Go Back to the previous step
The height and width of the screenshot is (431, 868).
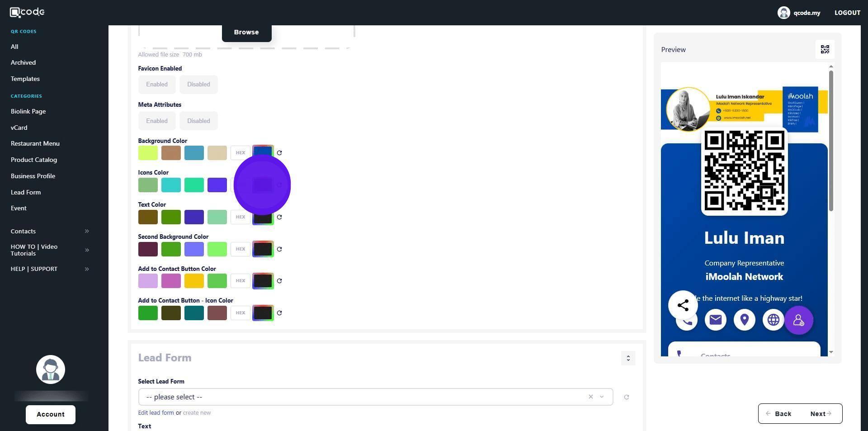click(778, 414)
